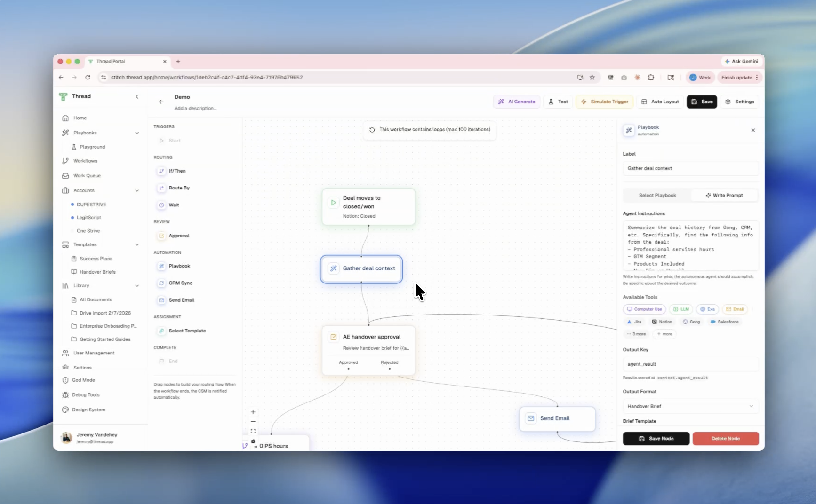Click the Output Key input field
This screenshot has width=816, height=504.
[x=690, y=364]
